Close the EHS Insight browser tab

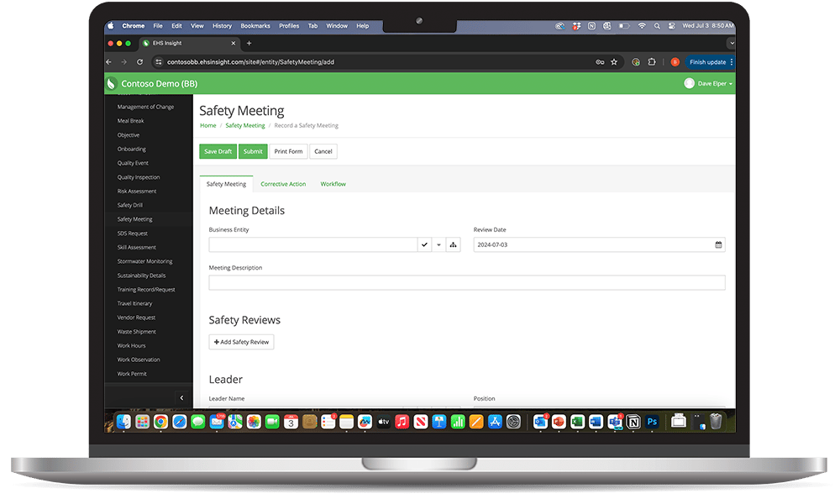tap(233, 44)
